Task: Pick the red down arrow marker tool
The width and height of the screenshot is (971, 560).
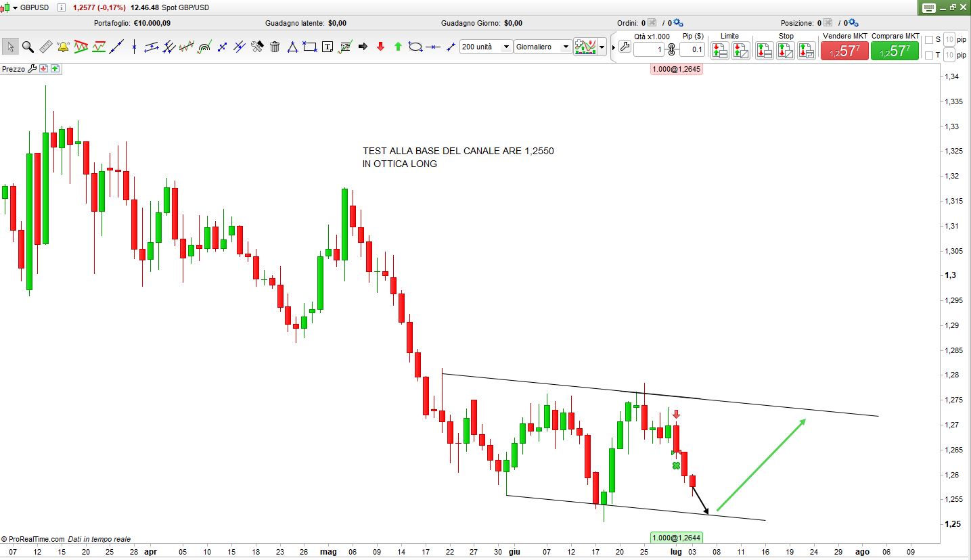Action: [380, 47]
